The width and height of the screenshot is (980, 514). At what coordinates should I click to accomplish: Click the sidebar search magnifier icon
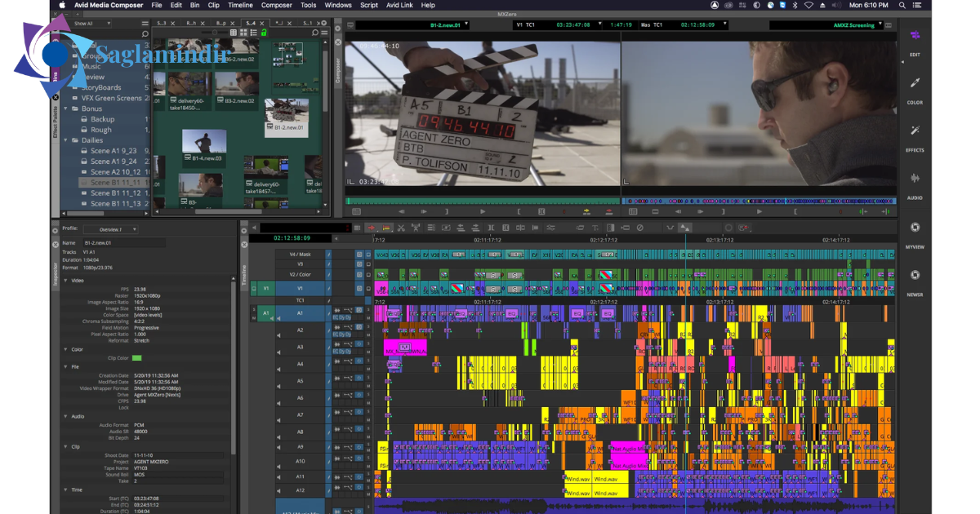(145, 34)
